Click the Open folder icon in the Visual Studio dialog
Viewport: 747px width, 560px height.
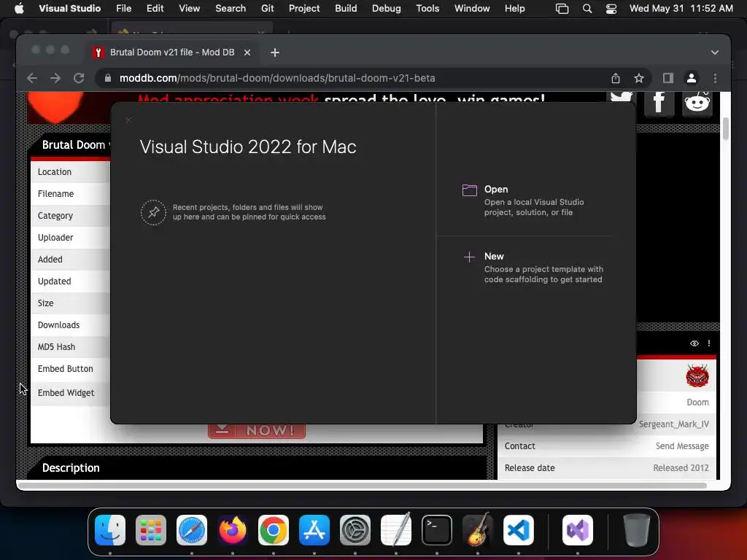coord(469,190)
